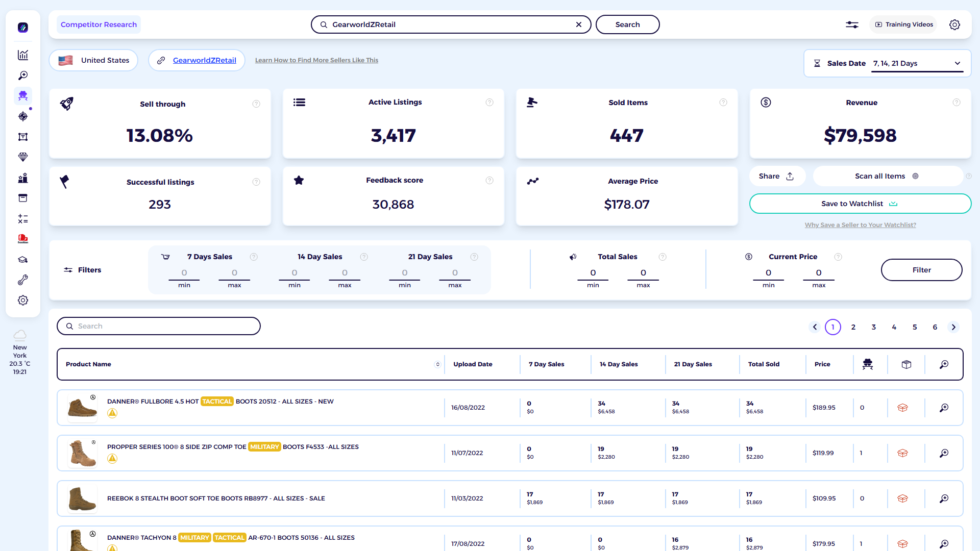Open Why Save a Seller to Watchlist link
This screenshot has height=551, width=980.
pyautogui.click(x=860, y=225)
